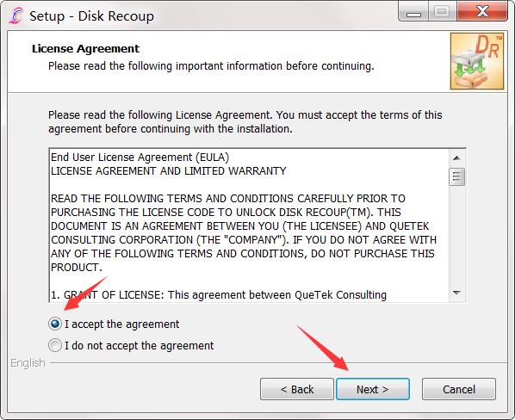Click inside the End User License Agreement text box
The height and width of the screenshot is (420, 515).
(x=249, y=225)
